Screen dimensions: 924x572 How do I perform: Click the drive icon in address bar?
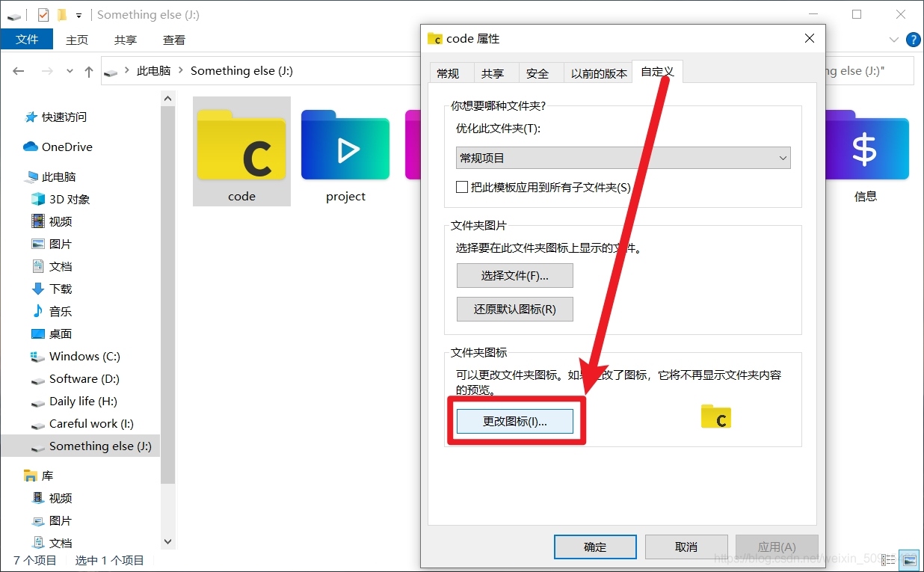click(111, 72)
